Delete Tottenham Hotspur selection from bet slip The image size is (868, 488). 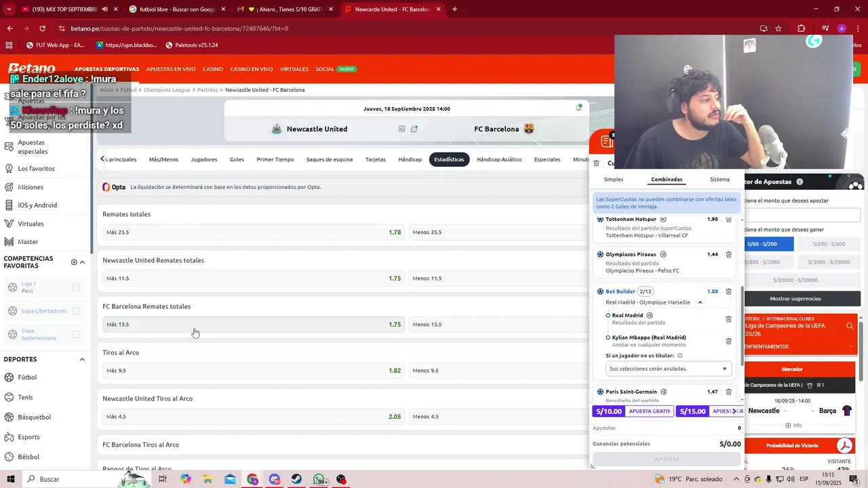(728, 220)
